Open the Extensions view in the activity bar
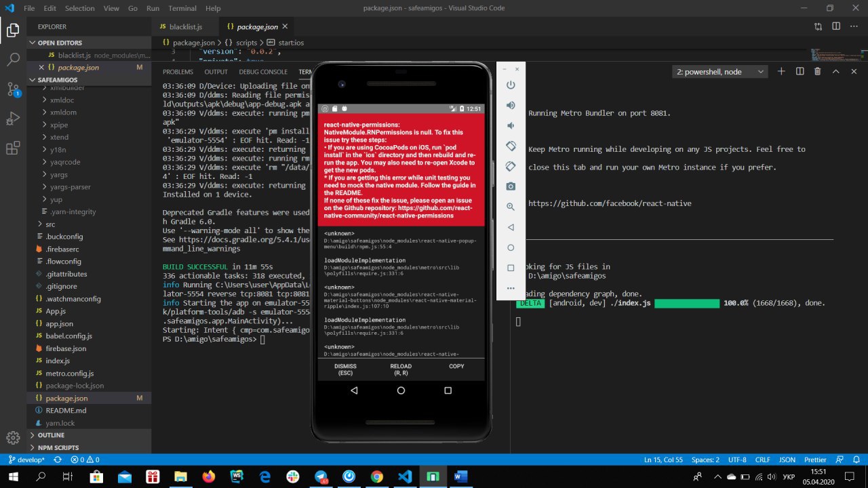The width and height of the screenshot is (868, 488). [x=13, y=148]
